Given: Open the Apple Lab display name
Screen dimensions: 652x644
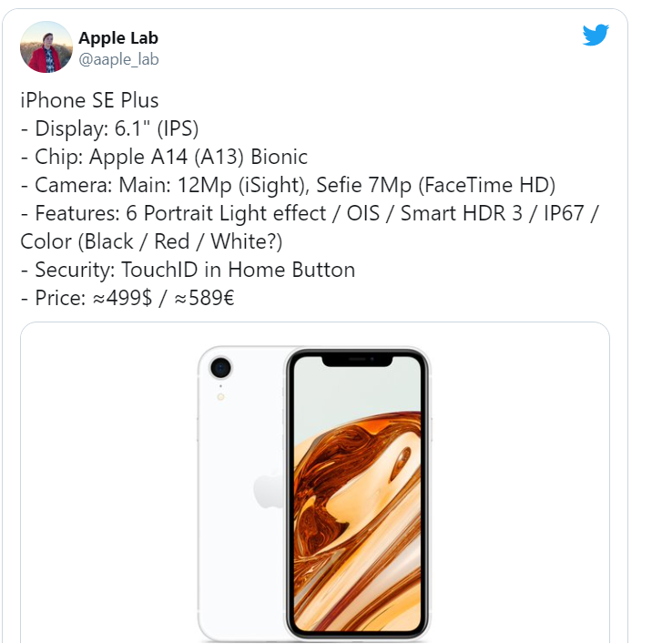Looking at the screenshot, I should [x=118, y=38].
